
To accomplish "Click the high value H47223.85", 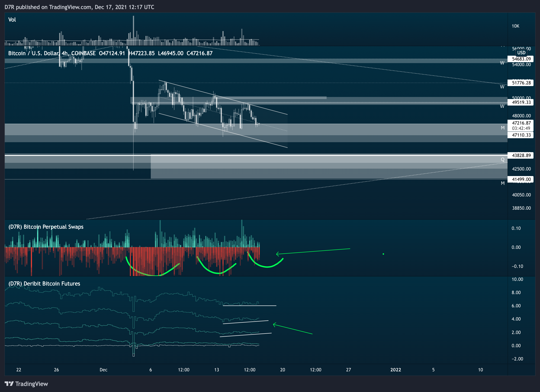I will pyautogui.click(x=142, y=53).
